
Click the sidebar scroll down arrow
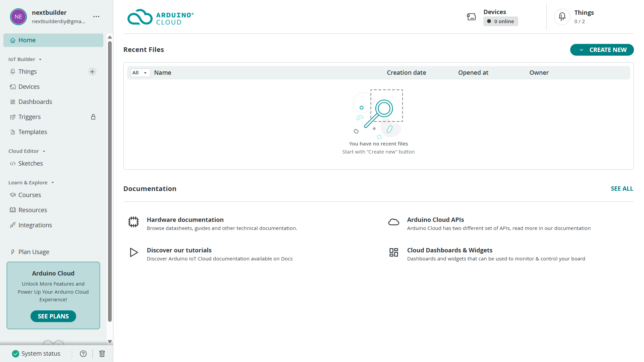point(110,342)
